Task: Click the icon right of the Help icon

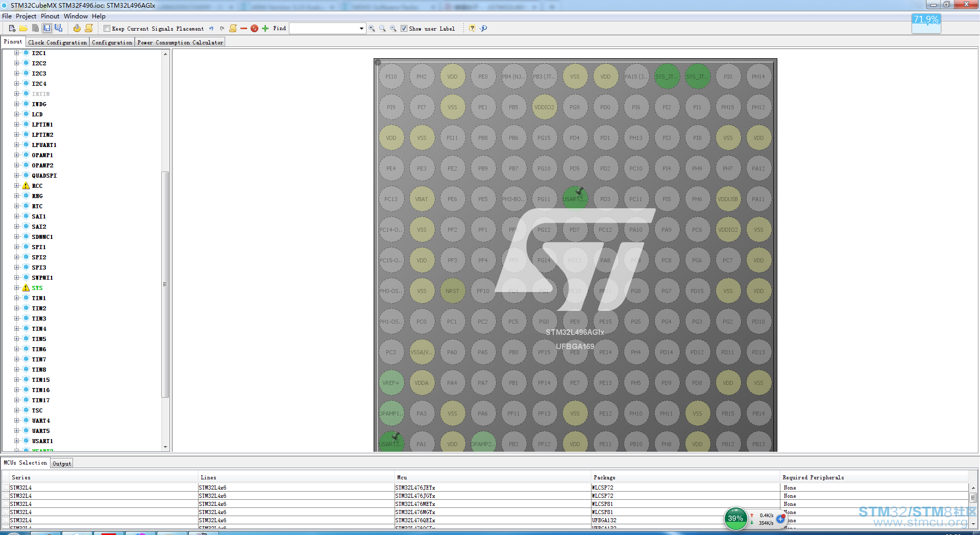Action: pos(483,29)
